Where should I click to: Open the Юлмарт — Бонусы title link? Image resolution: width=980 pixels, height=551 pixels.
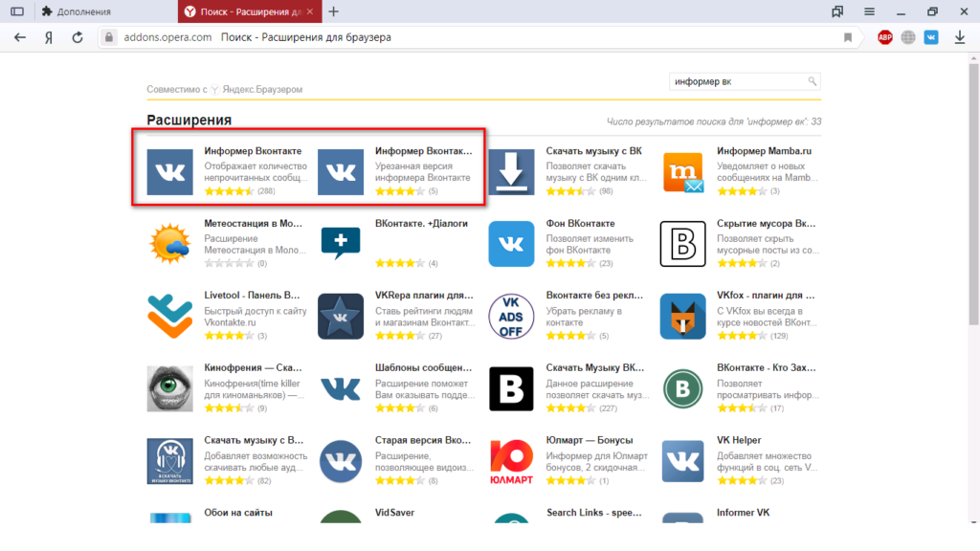point(590,440)
